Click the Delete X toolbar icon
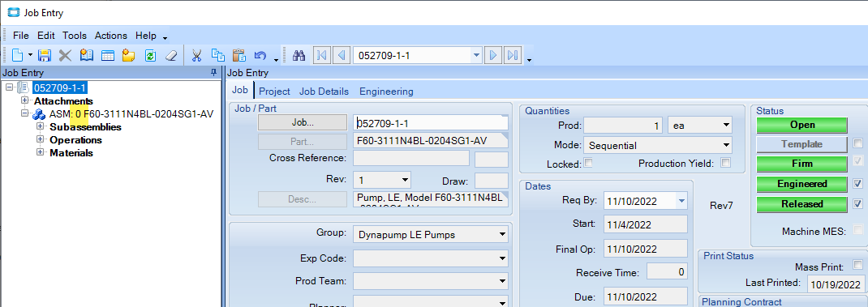This screenshot has width=868, height=307. pyautogui.click(x=66, y=55)
